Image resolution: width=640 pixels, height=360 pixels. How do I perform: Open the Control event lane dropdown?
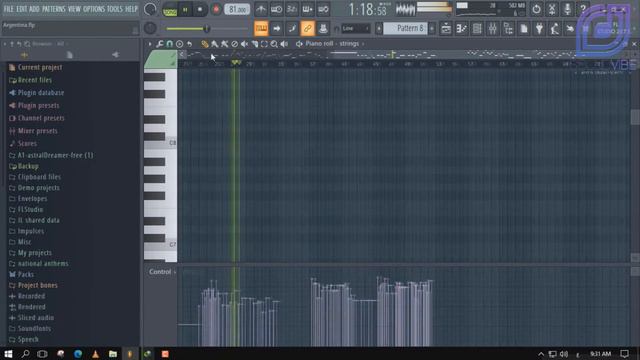tap(162, 272)
